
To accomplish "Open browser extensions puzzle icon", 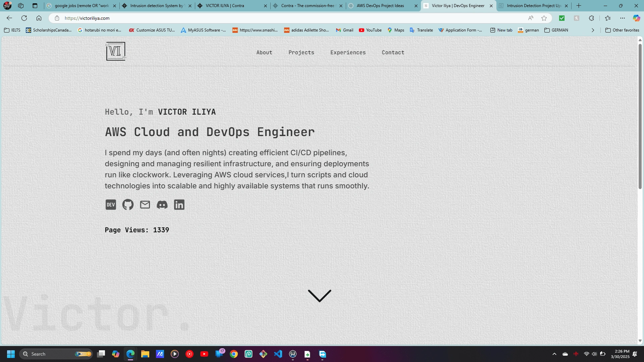I will pyautogui.click(x=591, y=18).
